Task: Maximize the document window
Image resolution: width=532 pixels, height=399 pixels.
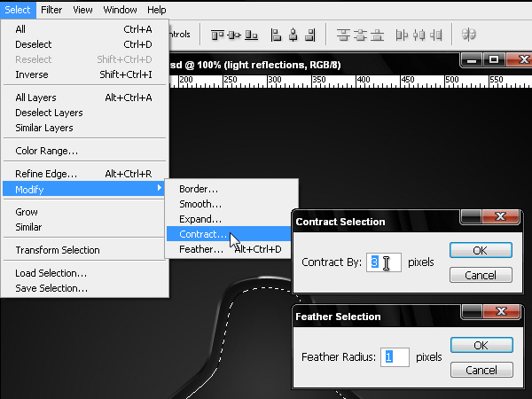Action: click(494, 60)
